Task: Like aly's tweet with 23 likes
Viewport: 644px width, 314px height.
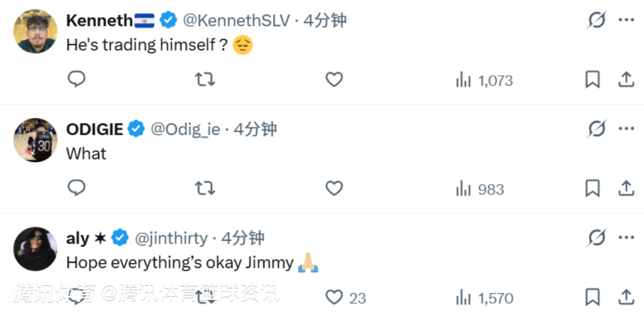Action: [x=335, y=297]
